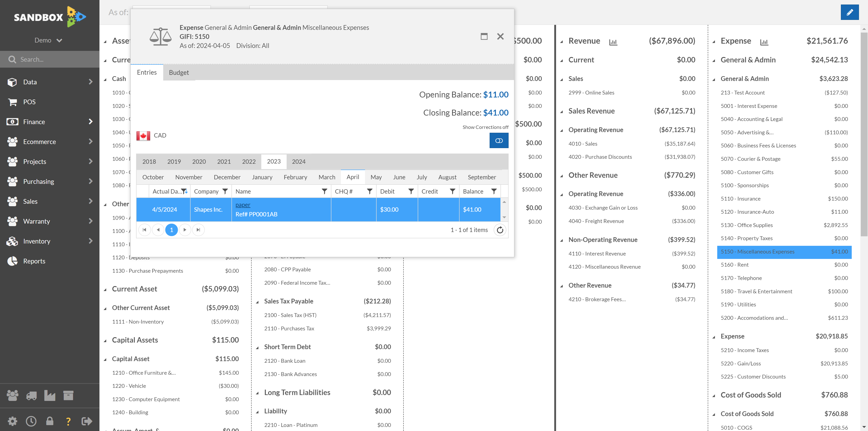Viewport: 868px width, 431px height.
Task: Close the account entries dialog
Action: [x=500, y=36]
